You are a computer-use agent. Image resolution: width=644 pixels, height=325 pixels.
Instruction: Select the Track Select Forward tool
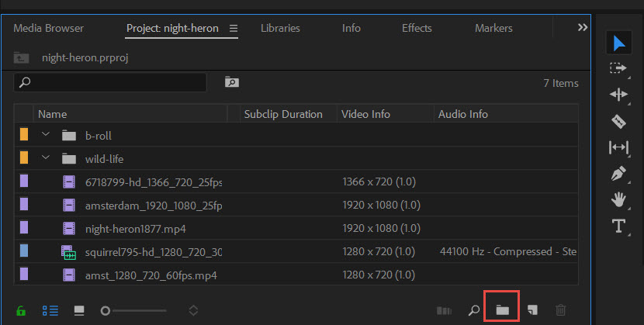coord(618,68)
